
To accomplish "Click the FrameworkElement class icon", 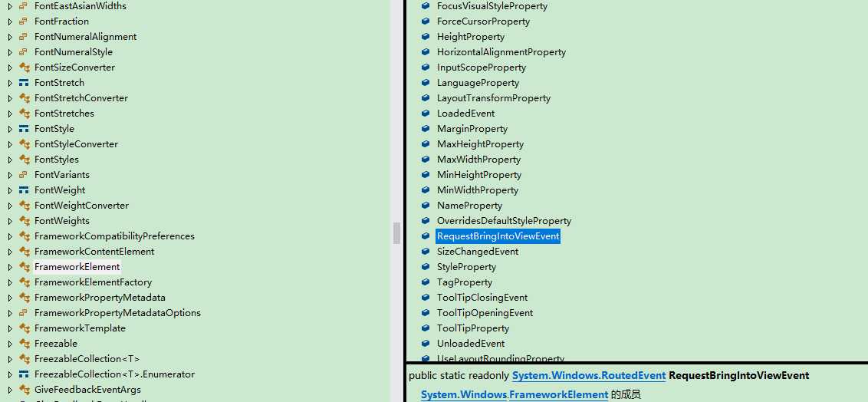I will 24,267.
